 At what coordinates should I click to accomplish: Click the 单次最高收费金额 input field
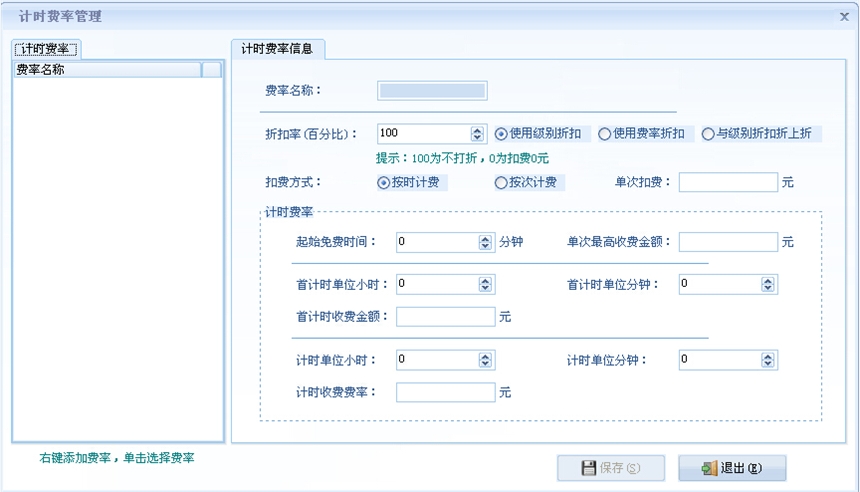pyautogui.click(x=728, y=242)
